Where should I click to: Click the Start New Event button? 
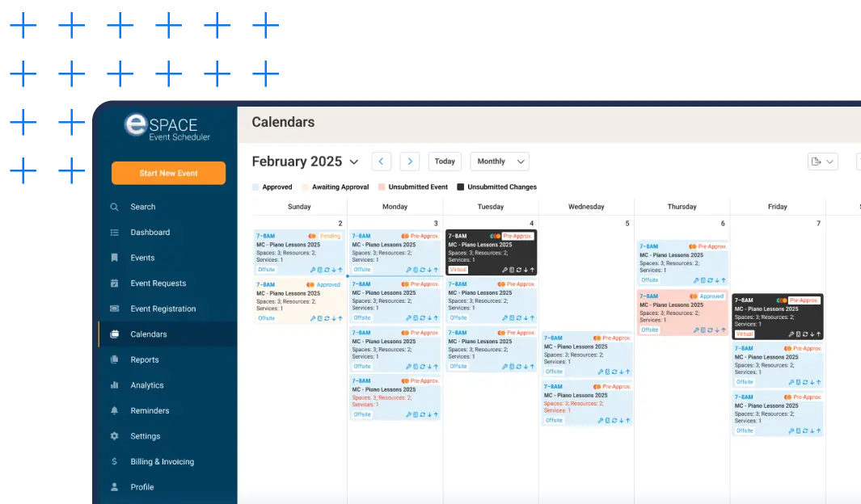point(168,173)
